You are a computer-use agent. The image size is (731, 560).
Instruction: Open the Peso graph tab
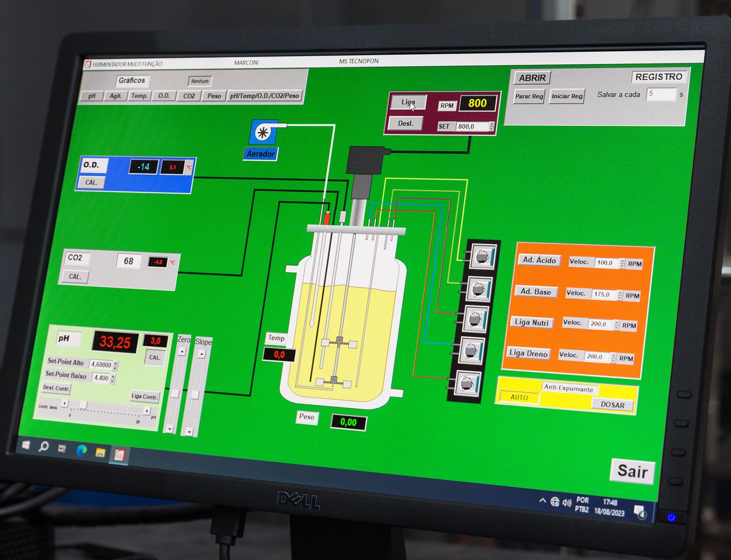tap(214, 96)
